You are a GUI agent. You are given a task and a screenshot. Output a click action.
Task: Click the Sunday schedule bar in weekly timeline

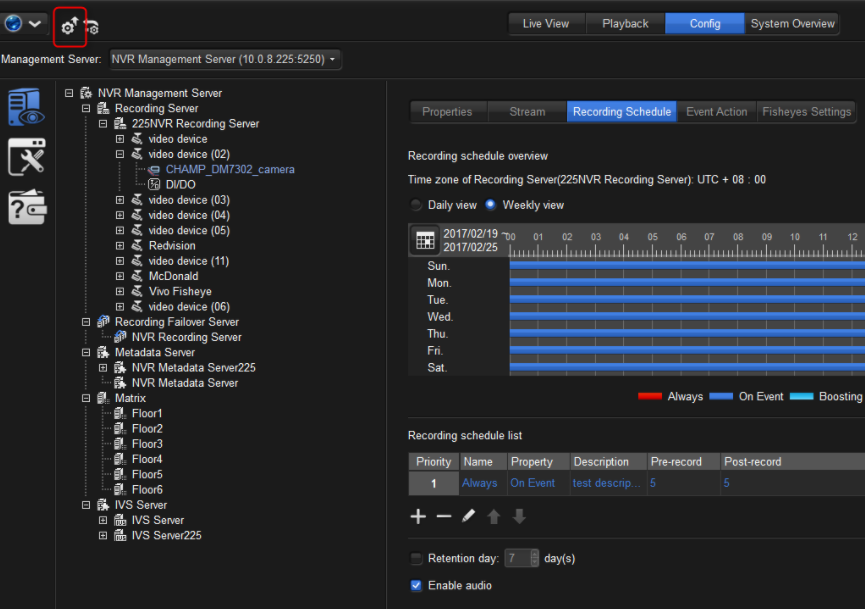click(686, 266)
